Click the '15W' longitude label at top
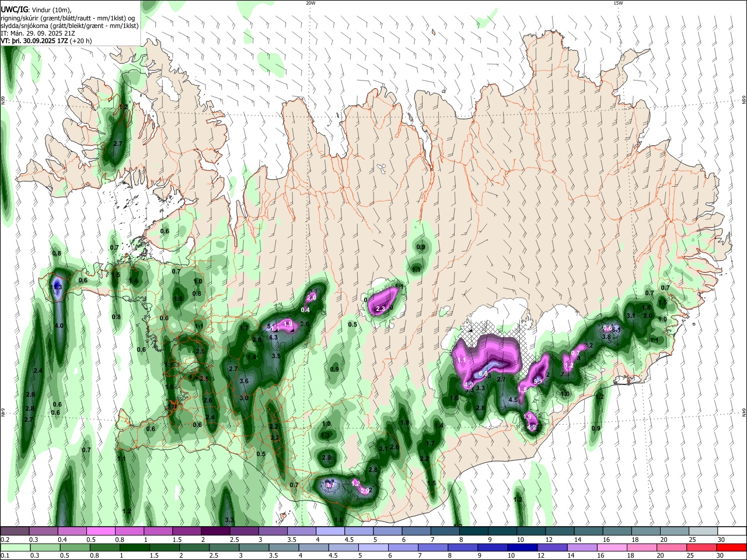747x560 pixels. tap(617, 3)
